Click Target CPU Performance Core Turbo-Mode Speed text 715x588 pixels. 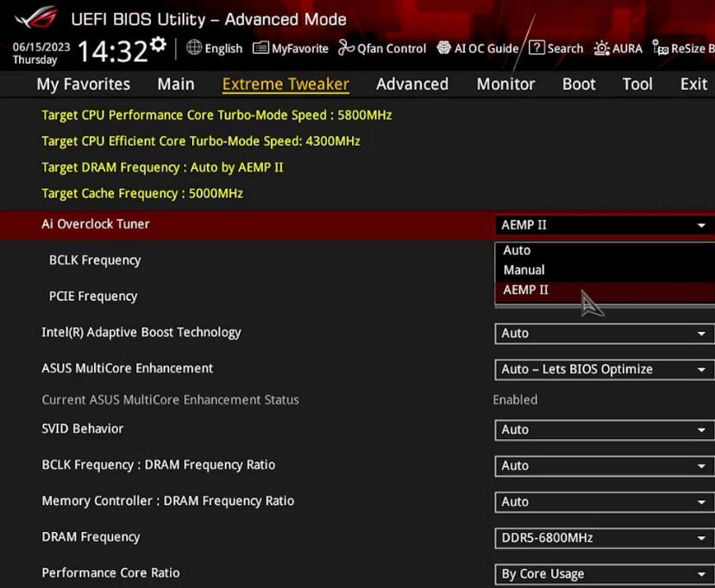click(216, 115)
